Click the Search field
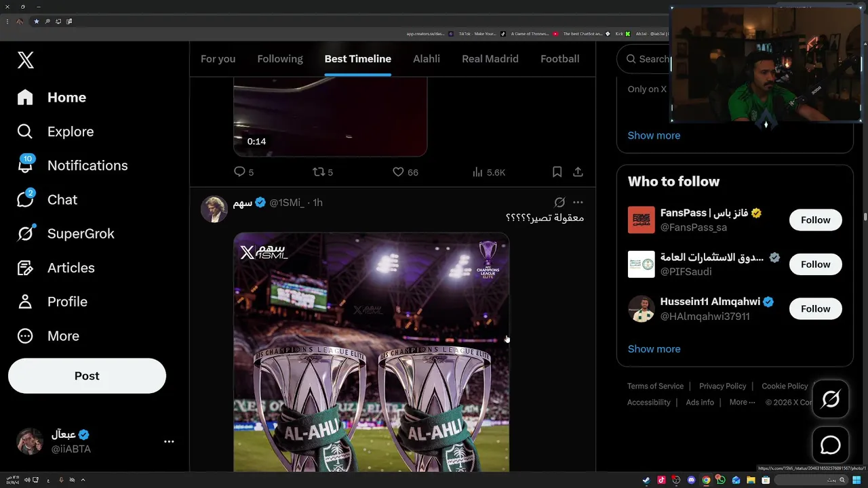The image size is (868, 488). (644, 59)
